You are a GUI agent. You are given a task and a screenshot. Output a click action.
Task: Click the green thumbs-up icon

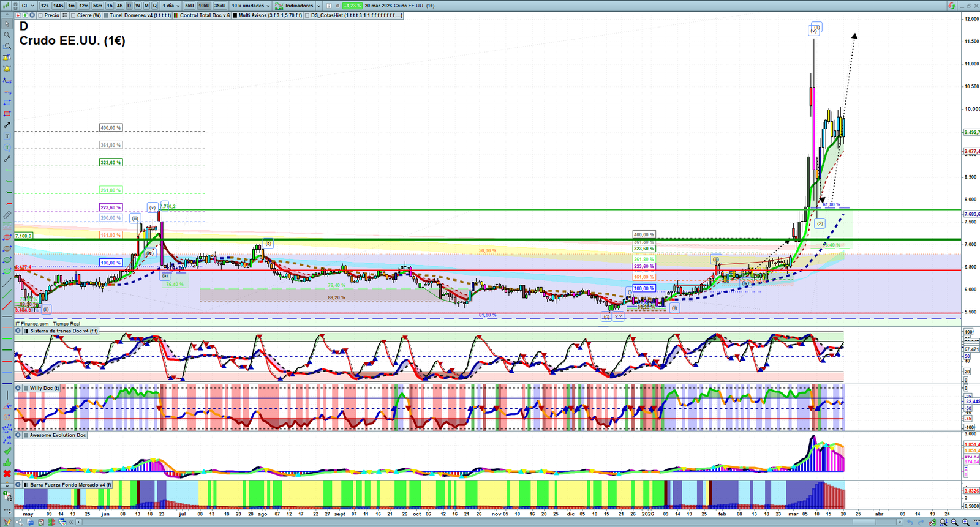coord(7,463)
